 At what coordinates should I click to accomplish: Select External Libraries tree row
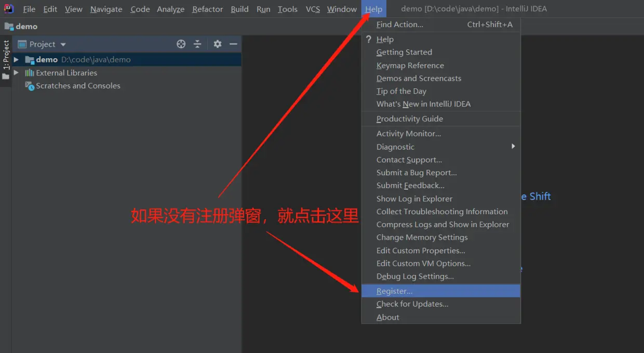[x=127, y=73]
